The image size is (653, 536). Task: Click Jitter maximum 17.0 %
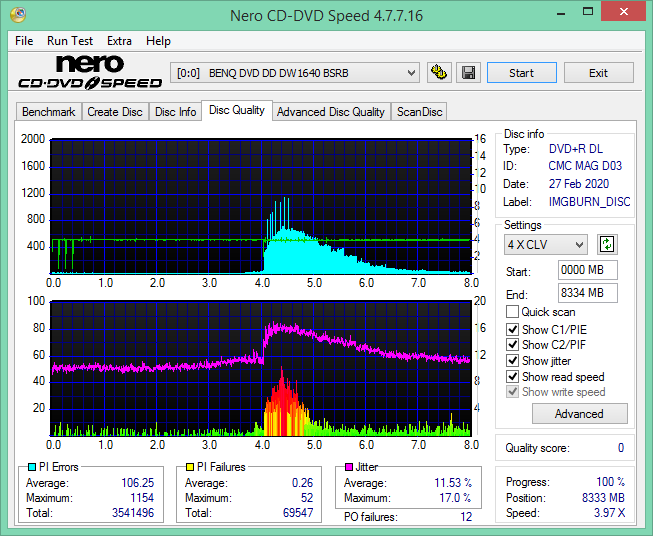455,498
